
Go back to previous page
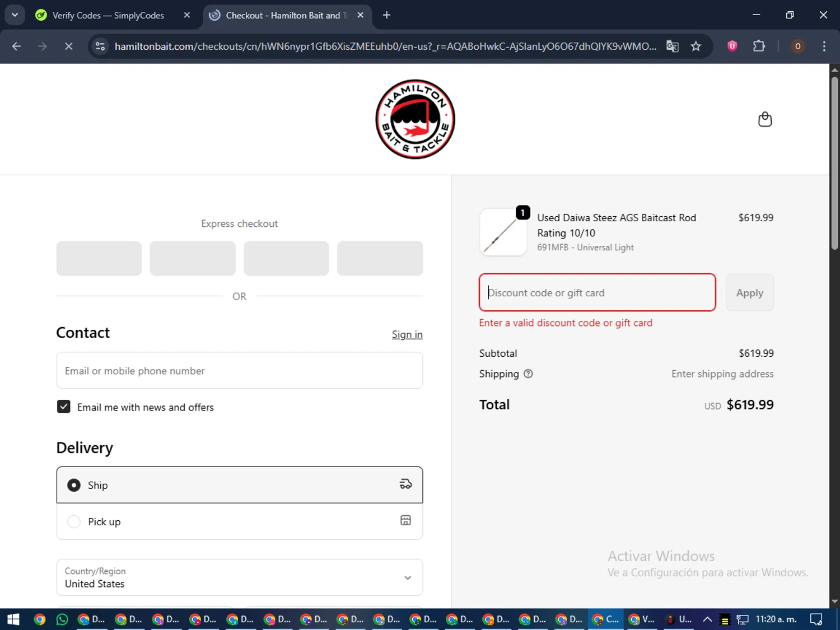pyautogui.click(x=16, y=46)
